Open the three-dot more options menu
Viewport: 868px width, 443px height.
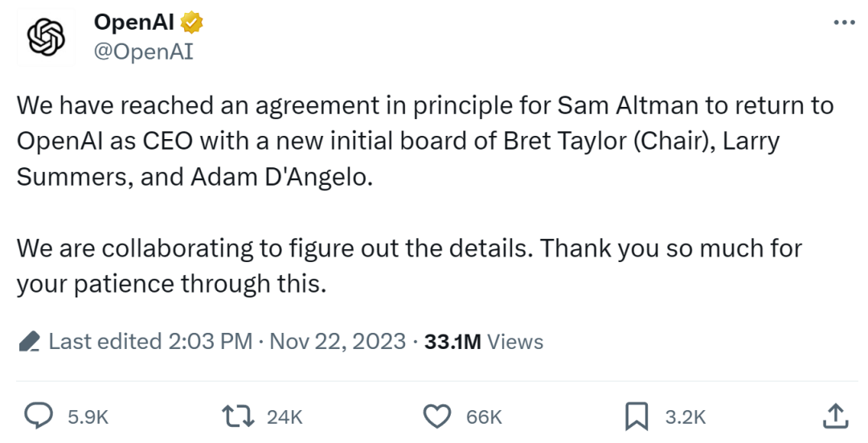pos(844,23)
